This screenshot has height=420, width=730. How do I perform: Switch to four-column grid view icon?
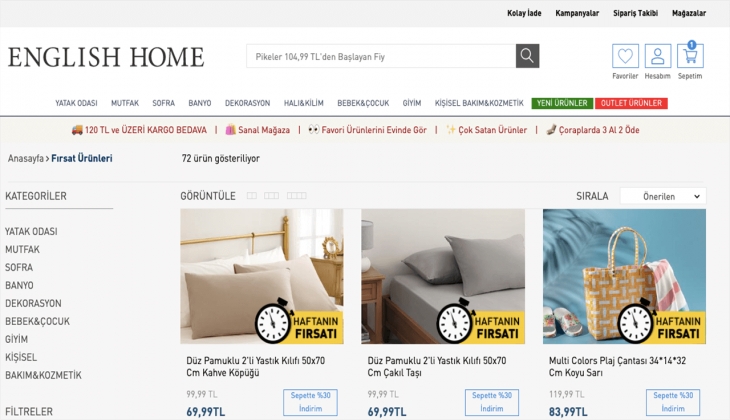click(297, 196)
